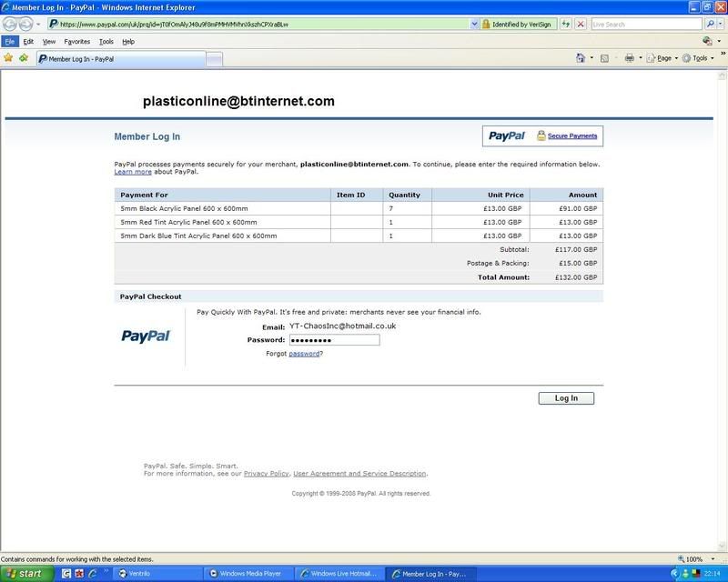Image resolution: width=728 pixels, height=582 pixels.
Task: Click the Home icon in command bar
Action: point(581,58)
